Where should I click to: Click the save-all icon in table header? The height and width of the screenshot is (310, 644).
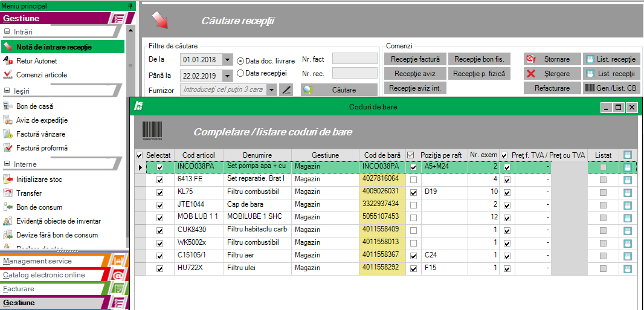628,155
